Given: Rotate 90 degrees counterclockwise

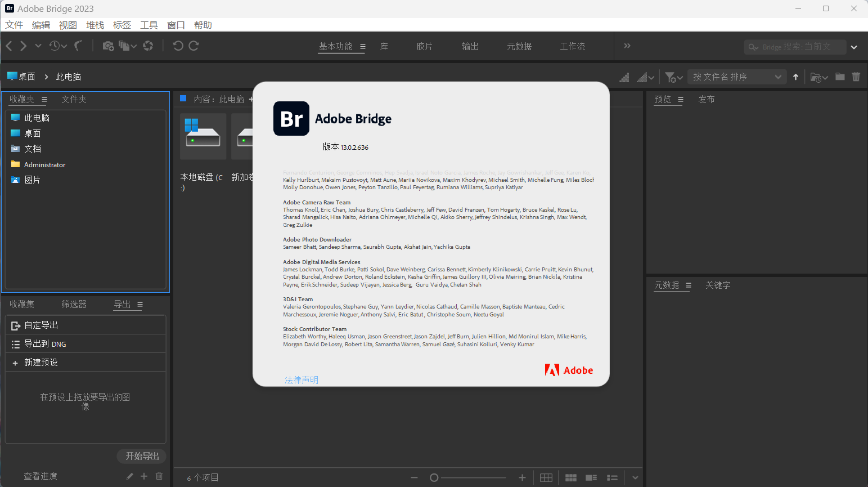Looking at the screenshot, I should (178, 46).
